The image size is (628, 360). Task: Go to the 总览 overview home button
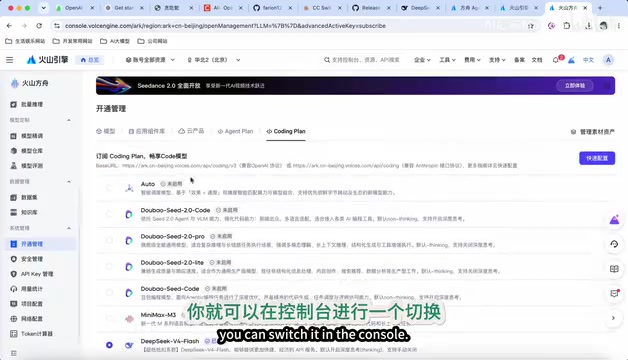(90, 60)
